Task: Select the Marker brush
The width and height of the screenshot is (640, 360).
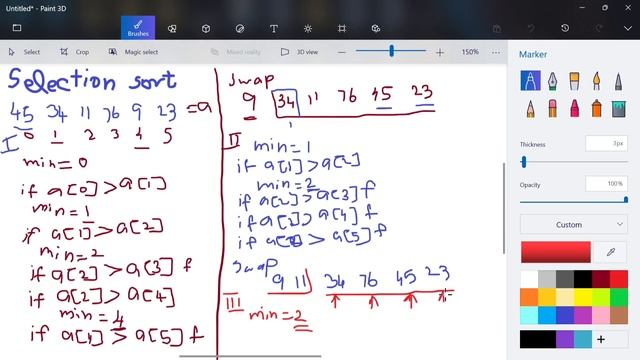Action: coord(530,80)
